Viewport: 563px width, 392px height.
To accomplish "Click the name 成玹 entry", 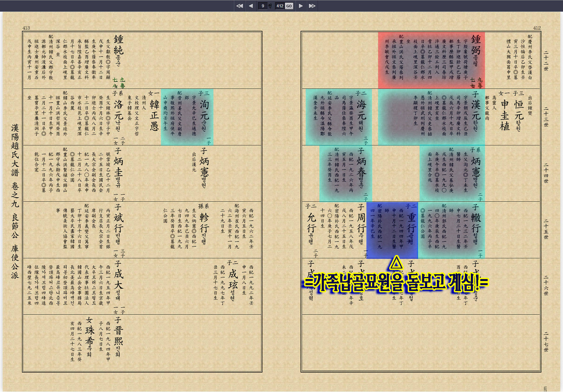I will pos(233,279).
